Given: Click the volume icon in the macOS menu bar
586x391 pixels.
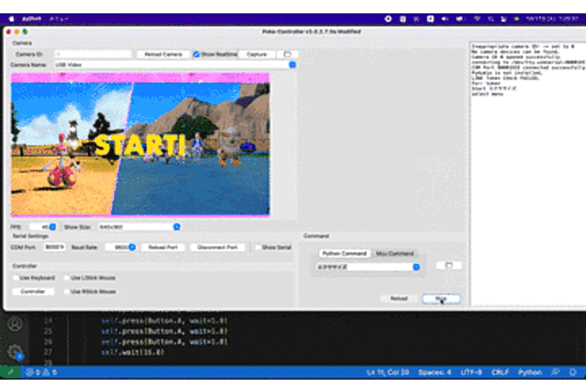Looking at the screenshot, I should point(444,19).
